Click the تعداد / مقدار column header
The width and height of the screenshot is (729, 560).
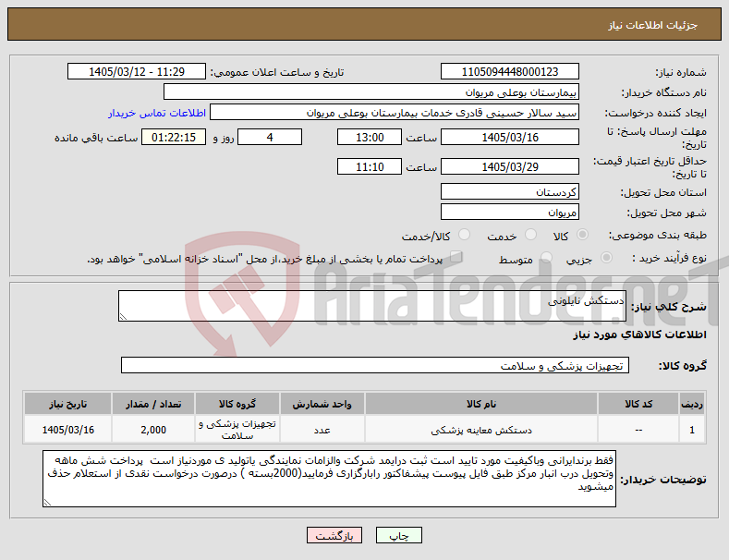153,404
